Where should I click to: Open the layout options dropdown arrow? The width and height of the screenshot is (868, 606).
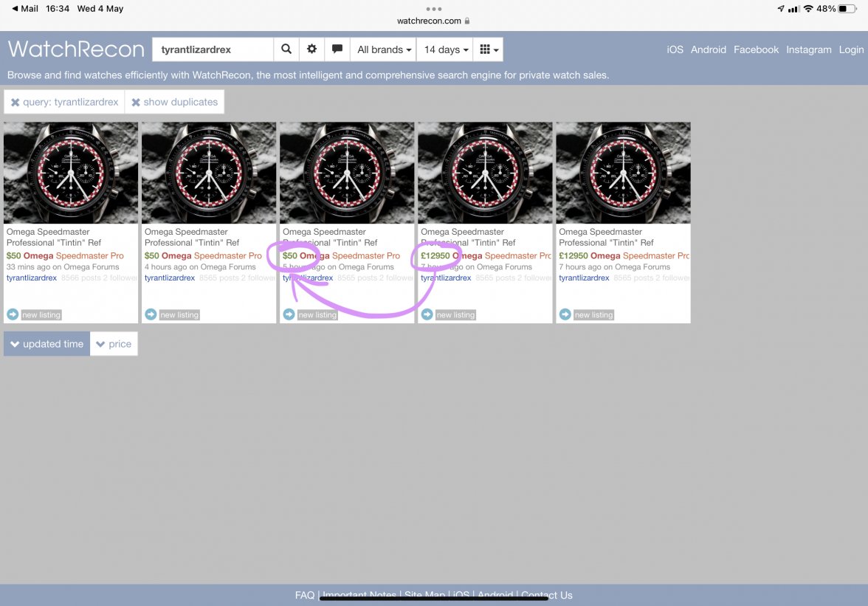(x=496, y=49)
